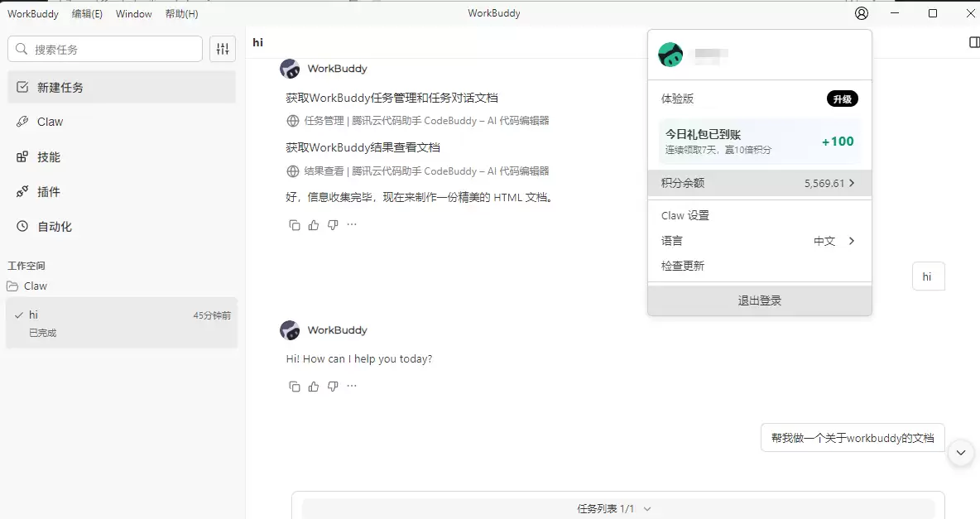Expand the 任务列表 1/1 dropdown at bottom
The height and width of the screenshot is (519, 980).
click(612, 508)
